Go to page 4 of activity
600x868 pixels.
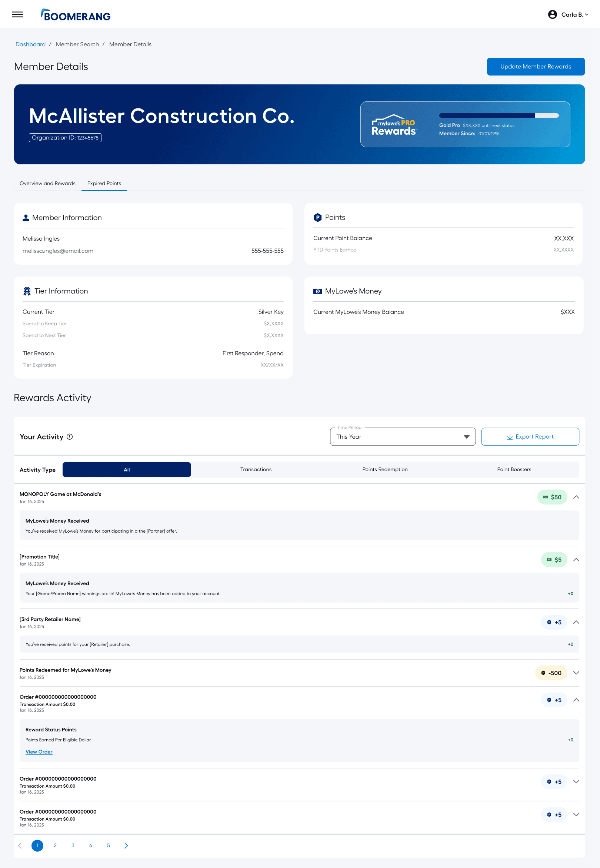pyautogui.click(x=91, y=846)
